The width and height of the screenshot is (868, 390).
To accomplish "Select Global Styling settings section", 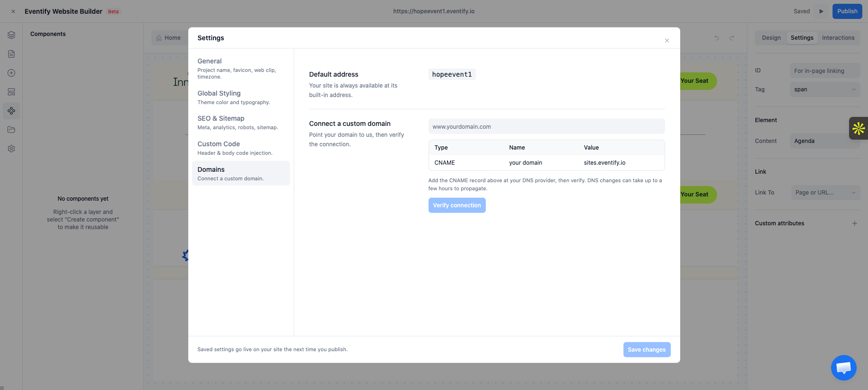I will (241, 97).
